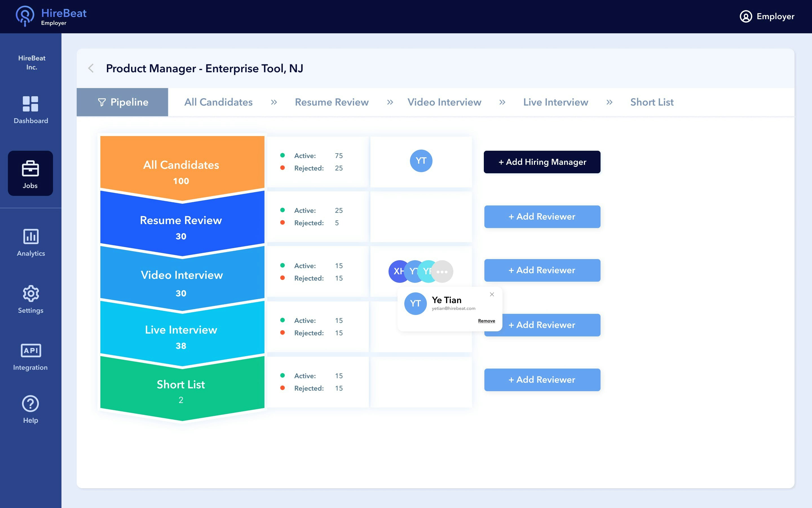Open API Integration in sidebar
The image size is (812, 508).
coord(30,357)
